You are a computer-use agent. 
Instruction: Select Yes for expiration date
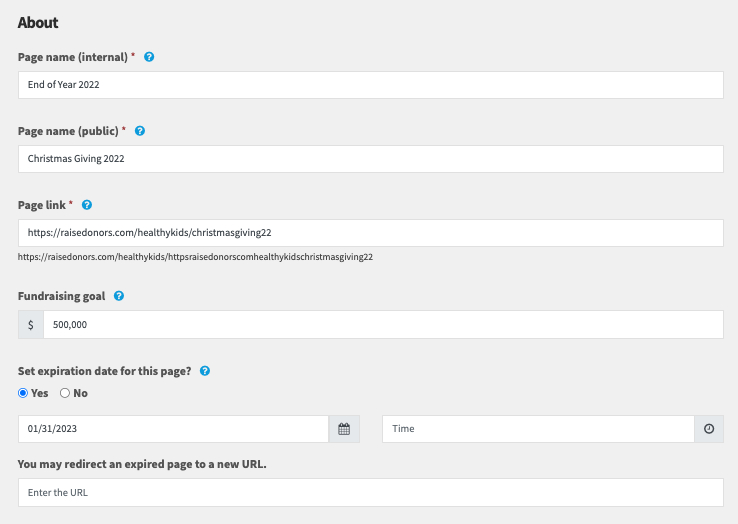(x=23, y=393)
